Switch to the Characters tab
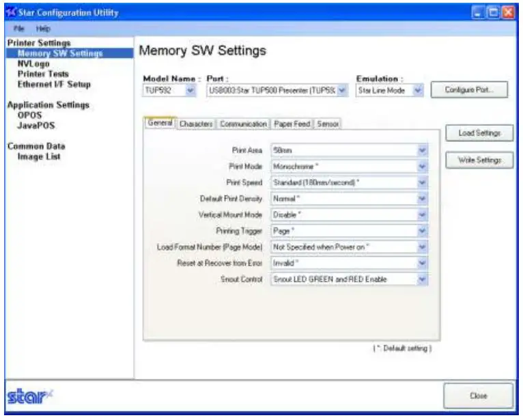Viewport: 523px width, 420px height. click(x=196, y=124)
